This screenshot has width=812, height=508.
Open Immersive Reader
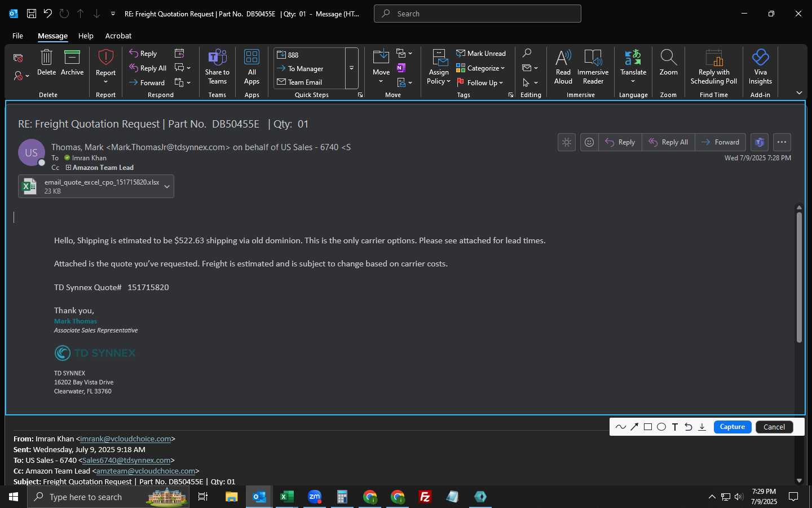pos(593,67)
